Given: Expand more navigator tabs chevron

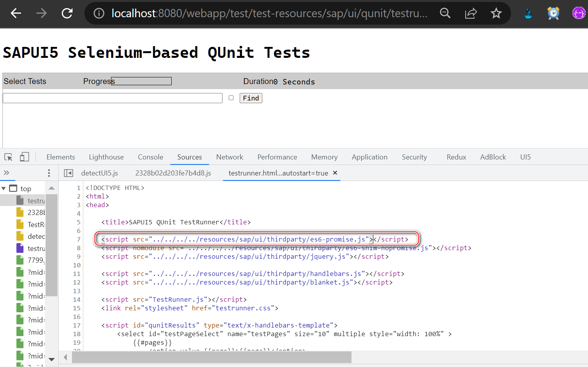Looking at the screenshot, I should (x=6, y=173).
